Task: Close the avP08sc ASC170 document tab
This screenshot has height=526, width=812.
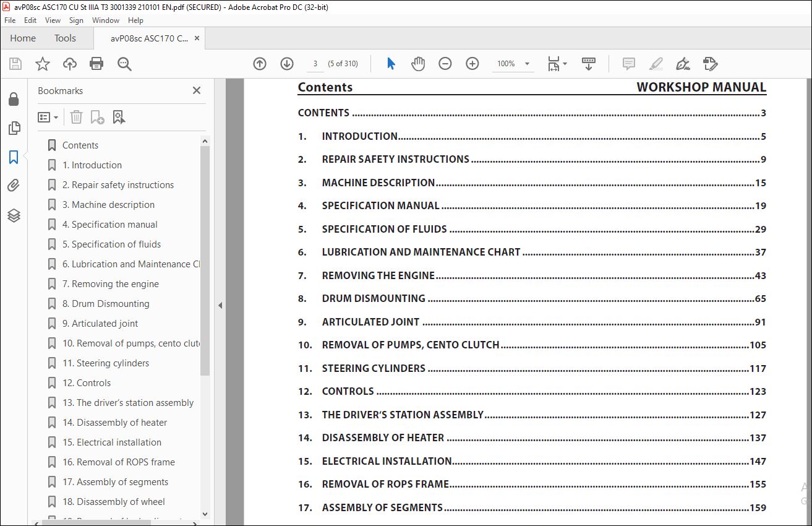Action: [x=197, y=38]
